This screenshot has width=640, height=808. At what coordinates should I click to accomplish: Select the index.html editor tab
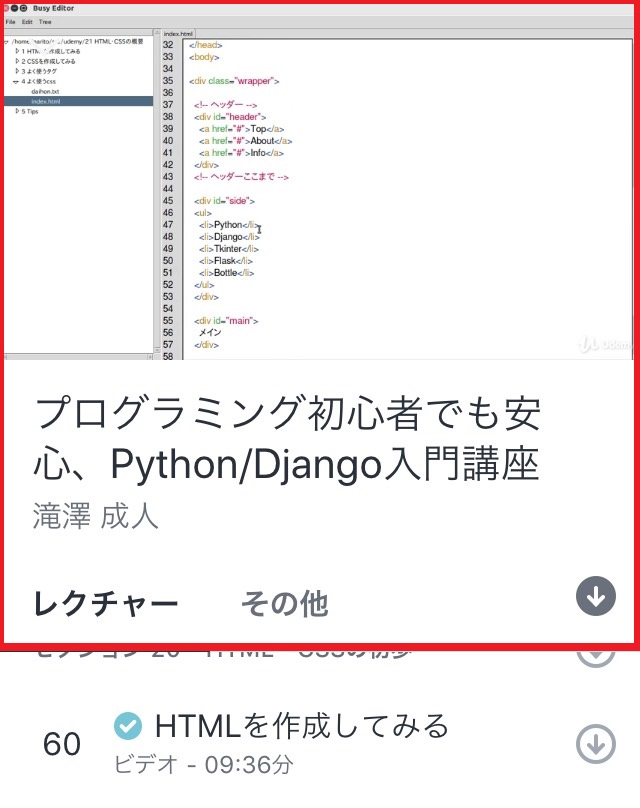(x=179, y=34)
